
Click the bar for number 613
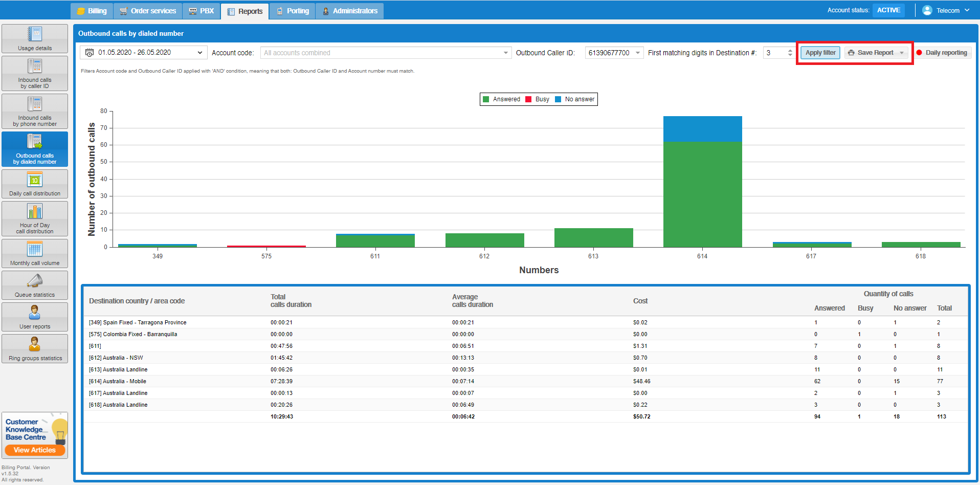tap(593, 238)
